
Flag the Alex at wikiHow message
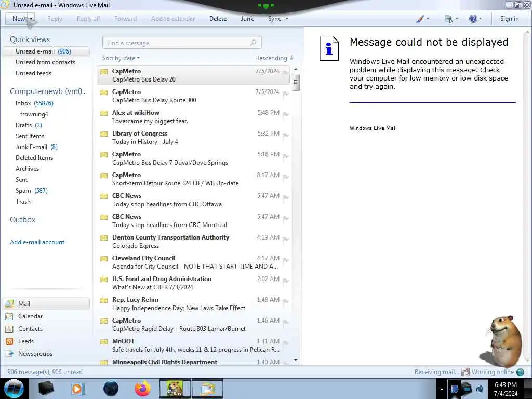pyautogui.click(x=285, y=114)
